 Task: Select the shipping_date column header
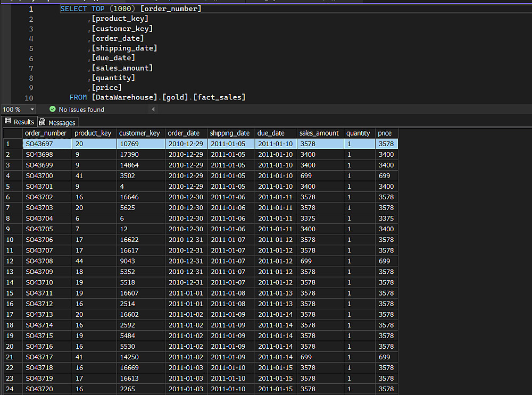click(230, 133)
